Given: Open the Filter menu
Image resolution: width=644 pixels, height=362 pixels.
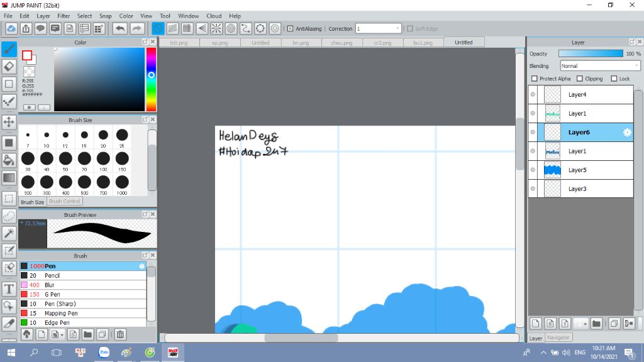Looking at the screenshot, I should (64, 16).
